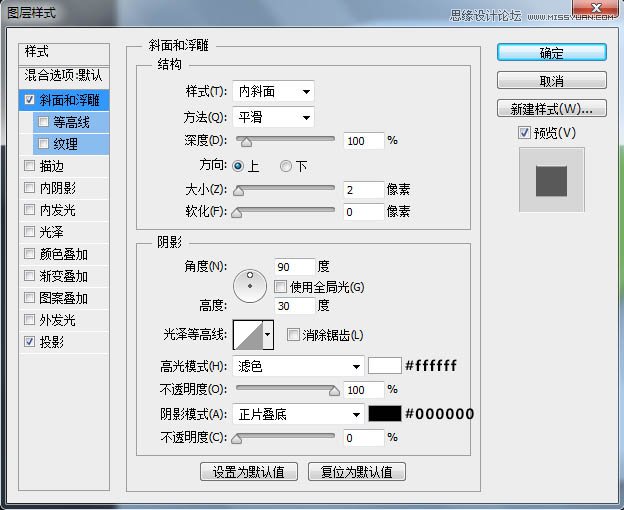Click the 设置为默认值 button
Image resolution: width=624 pixels, height=510 pixels.
249,472
